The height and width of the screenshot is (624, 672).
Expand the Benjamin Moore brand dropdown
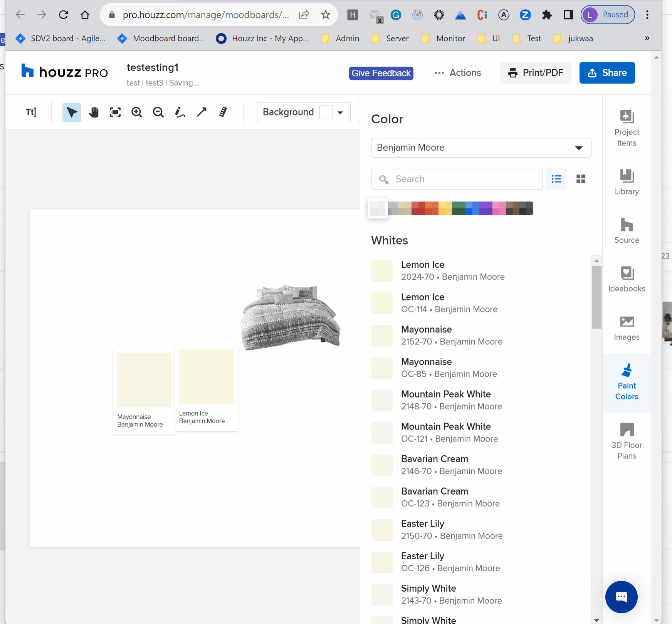(481, 148)
